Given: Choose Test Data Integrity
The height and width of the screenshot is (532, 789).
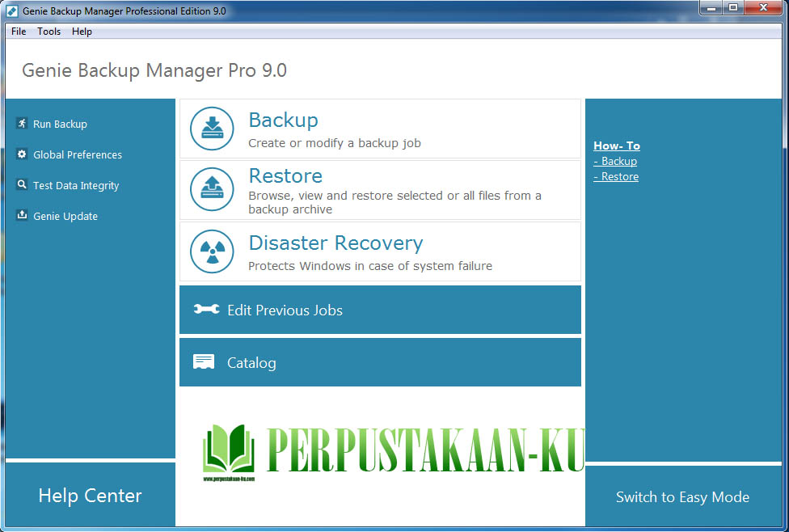Looking at the screenshot, I should point(76,186).
